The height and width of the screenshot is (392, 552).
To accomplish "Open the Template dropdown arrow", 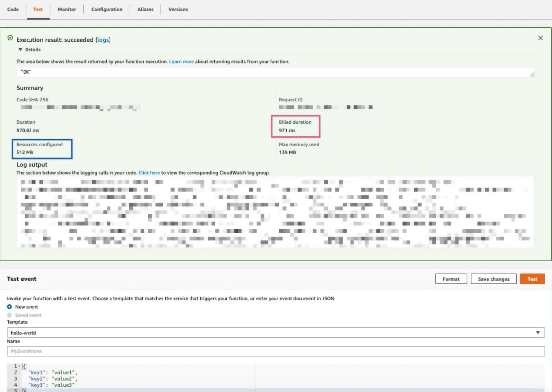I will click(538, 333).
